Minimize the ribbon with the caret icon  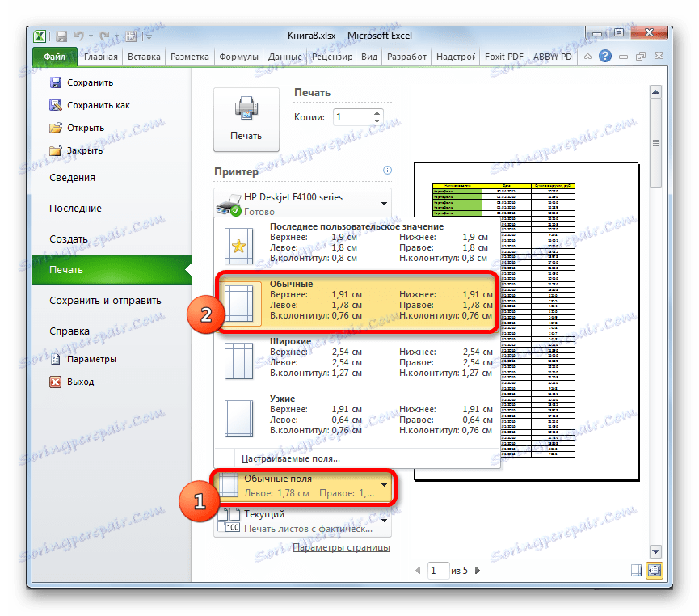tap(588, 57)
